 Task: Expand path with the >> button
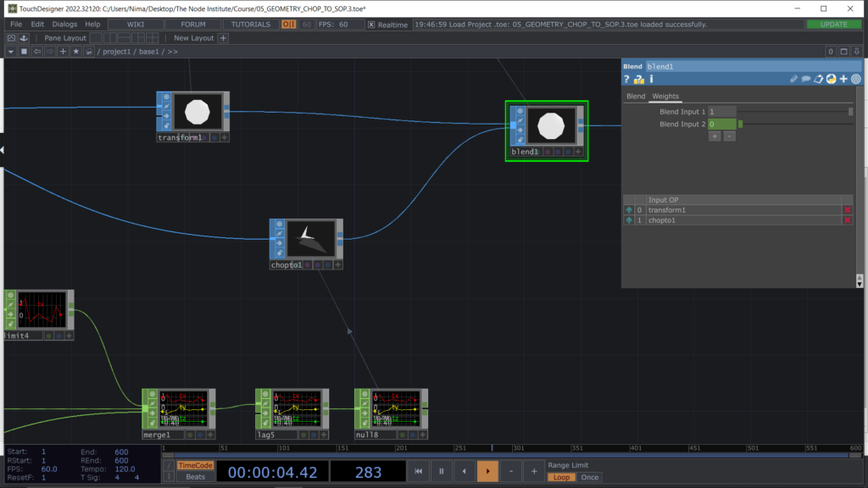click(173, 52)
